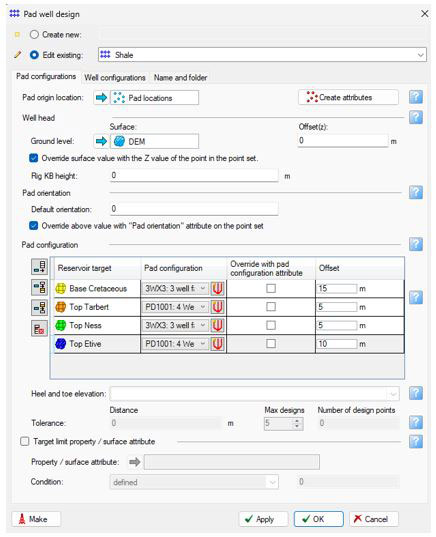Open help for the Well head section
The width and height of the screenshot is (436, 537).
(x=415, y=117)
